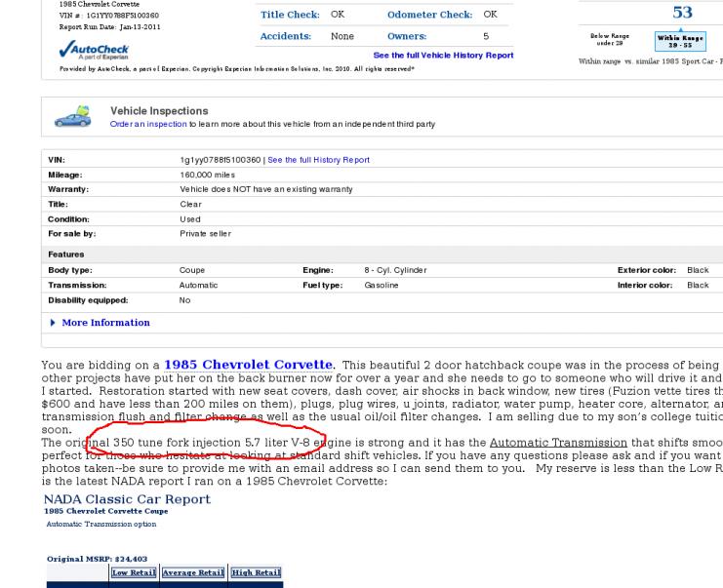Click the 160,000 miles mileage value
Screen dimensions: 723x588
point(208,176)
